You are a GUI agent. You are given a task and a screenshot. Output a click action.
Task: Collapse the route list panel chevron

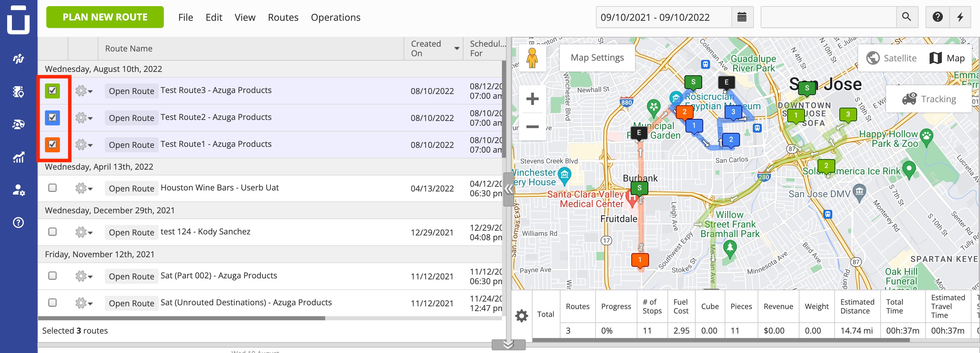[509, 189]
